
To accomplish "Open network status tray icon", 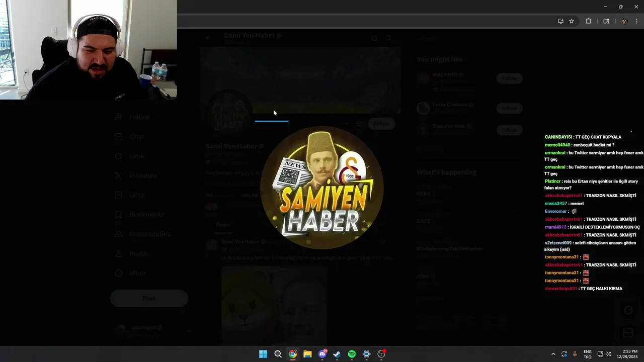I will tap(600, 354).
